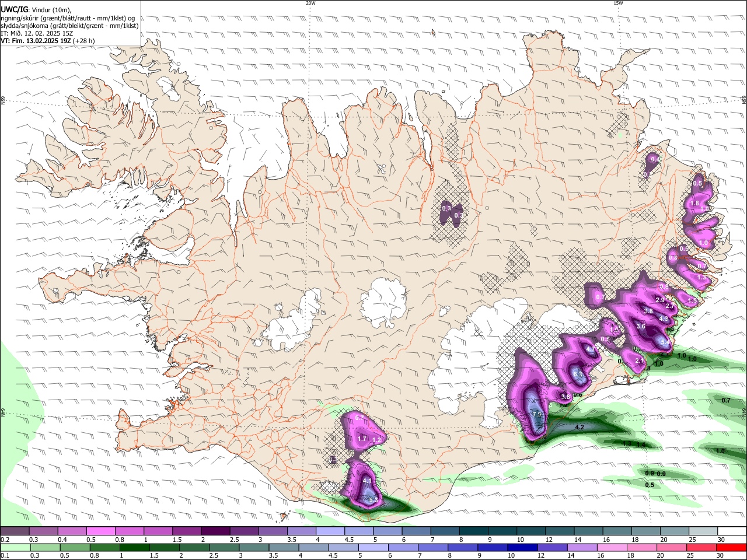Click the darkest purple 2 swatch in the upper legend
This screenshot has height=560, width=747.
215,531
